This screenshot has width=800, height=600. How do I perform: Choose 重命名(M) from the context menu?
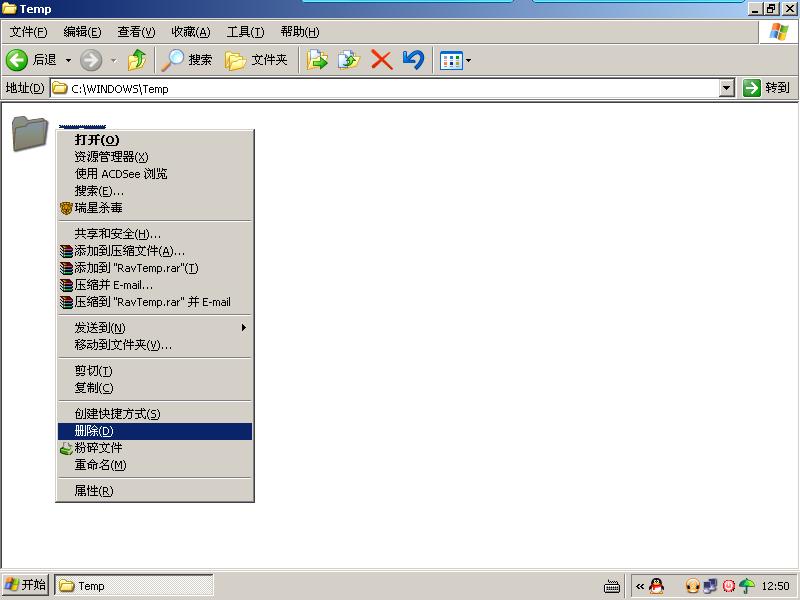(x=100, y=465)
